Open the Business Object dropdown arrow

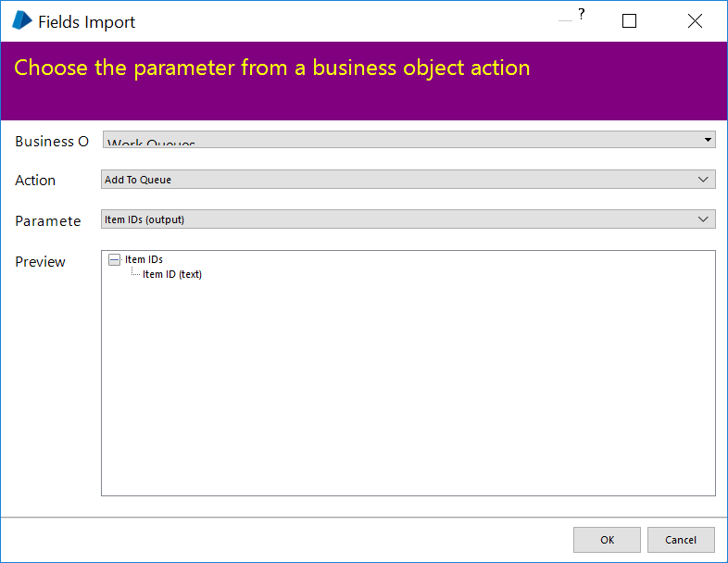coord(708,140)
